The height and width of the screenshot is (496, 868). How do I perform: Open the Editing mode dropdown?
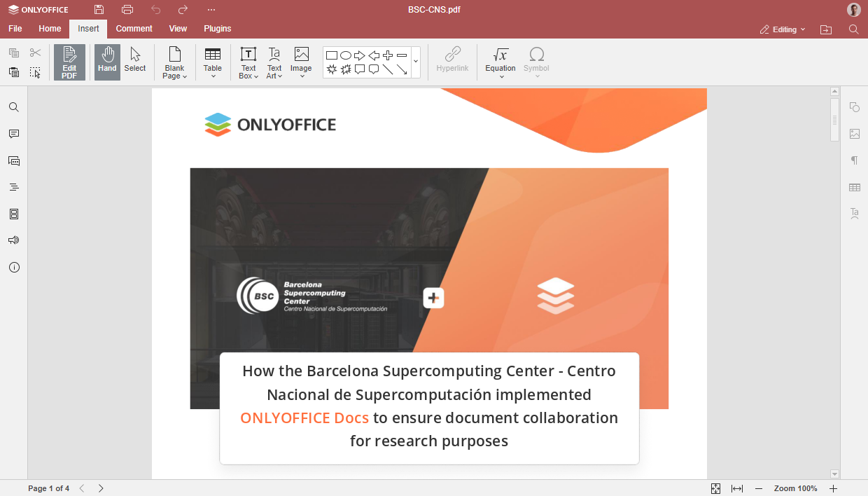(x=783, y=29)
